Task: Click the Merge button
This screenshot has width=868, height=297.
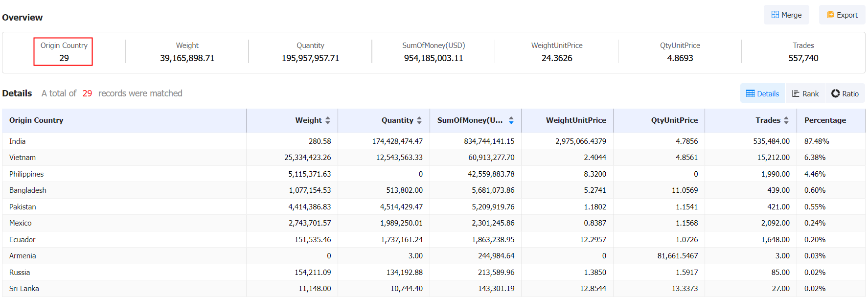Action: (x=786, y=15)
